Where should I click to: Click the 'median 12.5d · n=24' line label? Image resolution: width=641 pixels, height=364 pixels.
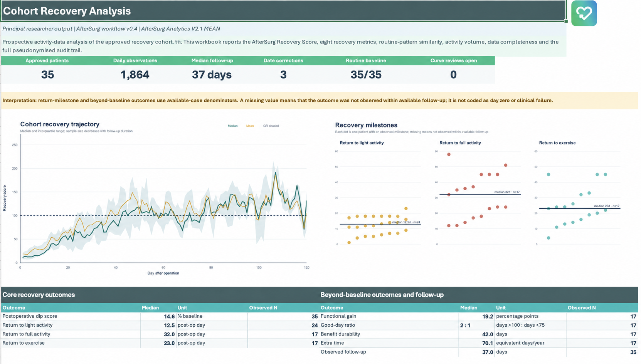click(x=405, y=222)
